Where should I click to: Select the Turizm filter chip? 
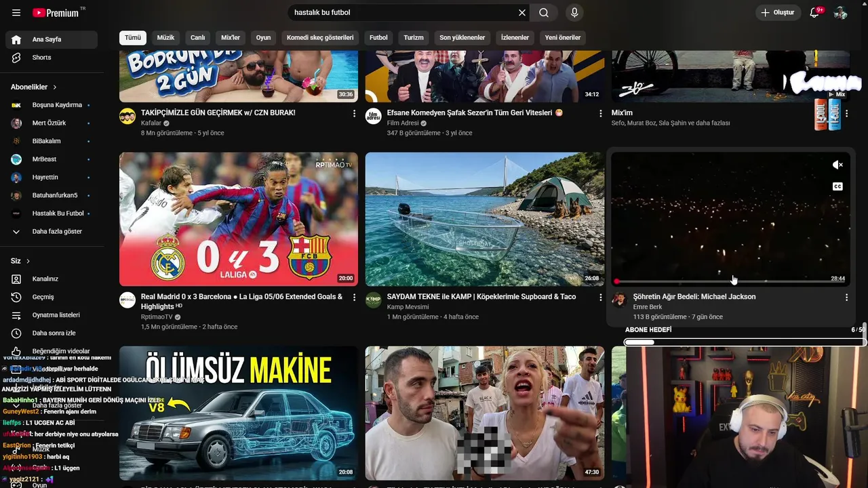click(414, 37)
